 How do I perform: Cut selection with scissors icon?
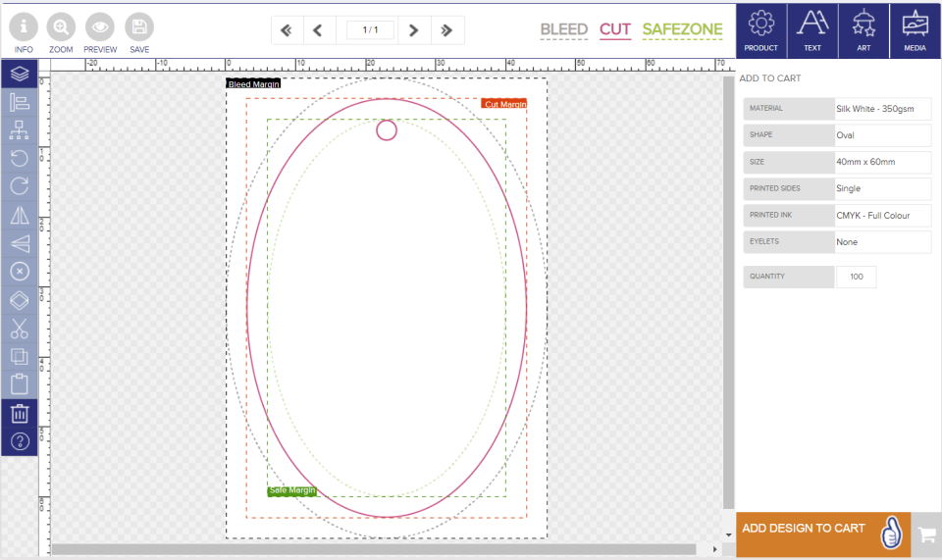[x=20, y=329]
